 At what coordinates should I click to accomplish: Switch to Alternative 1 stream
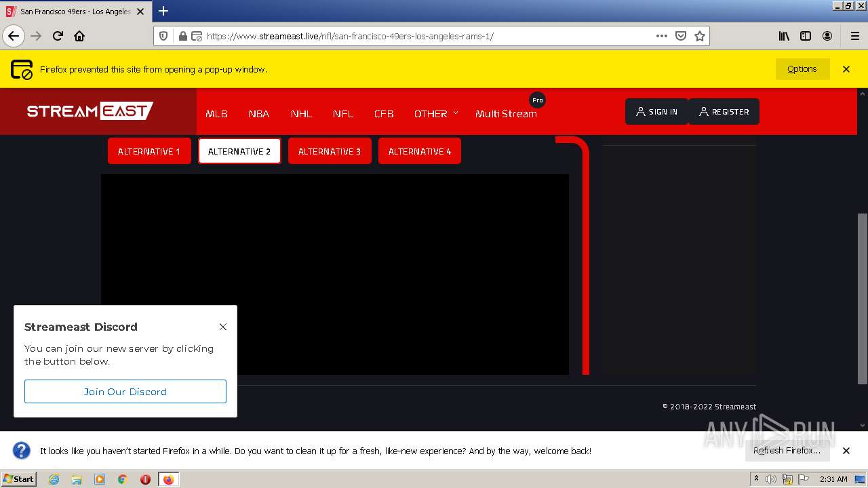[x=149, y=151]
